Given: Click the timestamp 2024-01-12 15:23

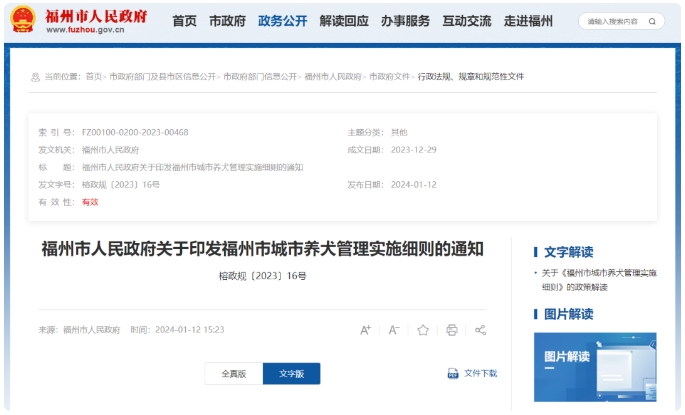Looking at the screenshot, I should [x=190, y=330].
